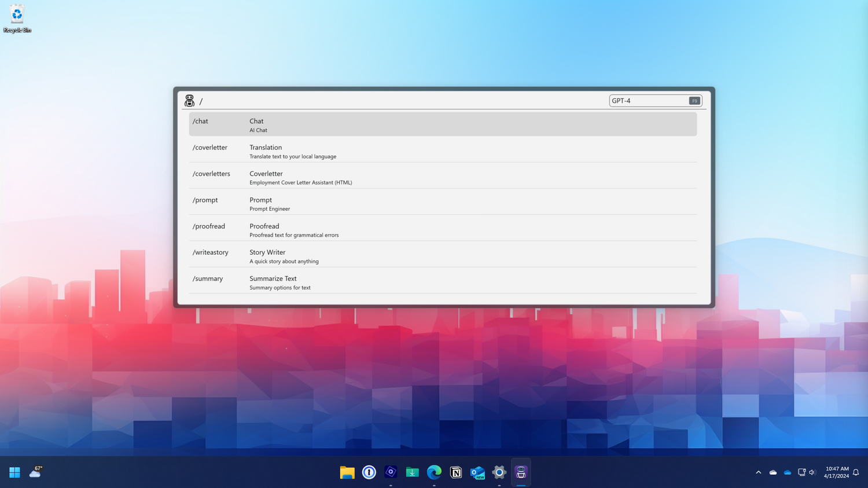Click 'Proofread text for grammatical errors' text
Viewport: 868px width, 488px height.
point(294,235)
